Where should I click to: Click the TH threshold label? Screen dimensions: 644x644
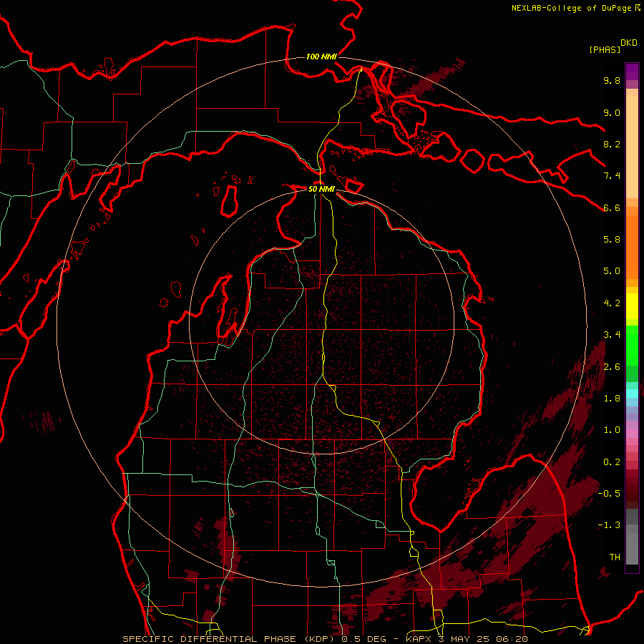click(615, 557)
